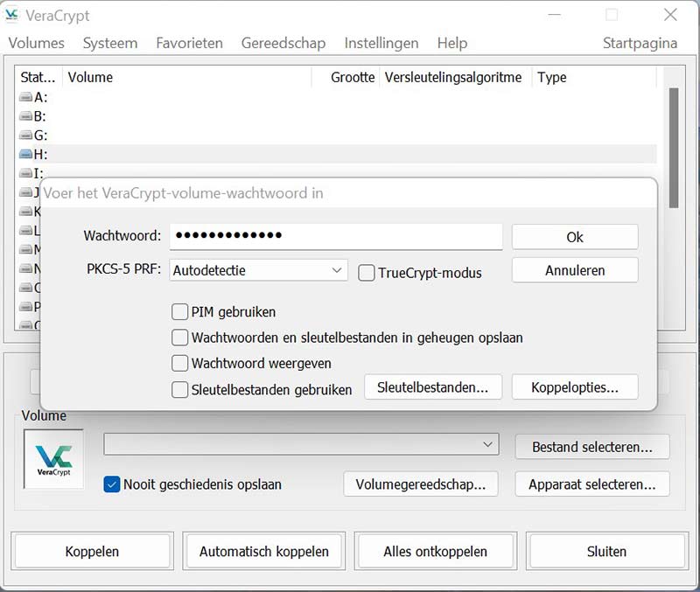Open Koppelopties... button
This screenshot has height=592, width=700.
click(575, 387)
